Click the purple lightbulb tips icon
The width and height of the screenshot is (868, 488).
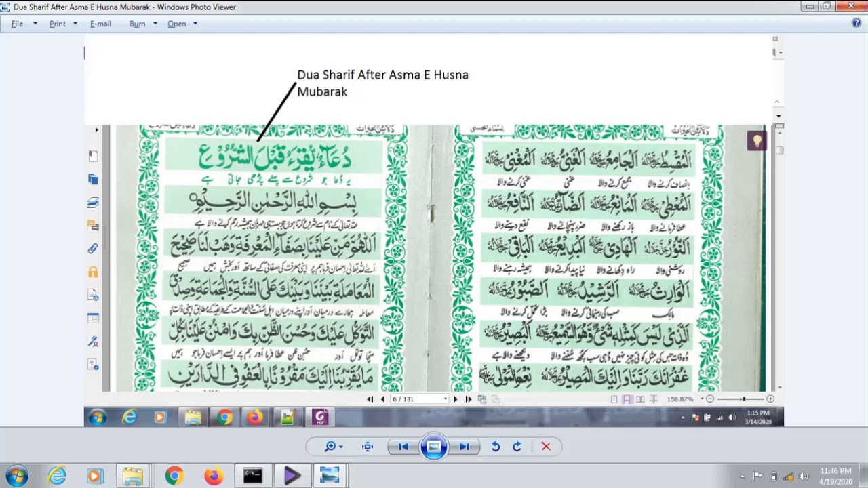pos(756,141)
